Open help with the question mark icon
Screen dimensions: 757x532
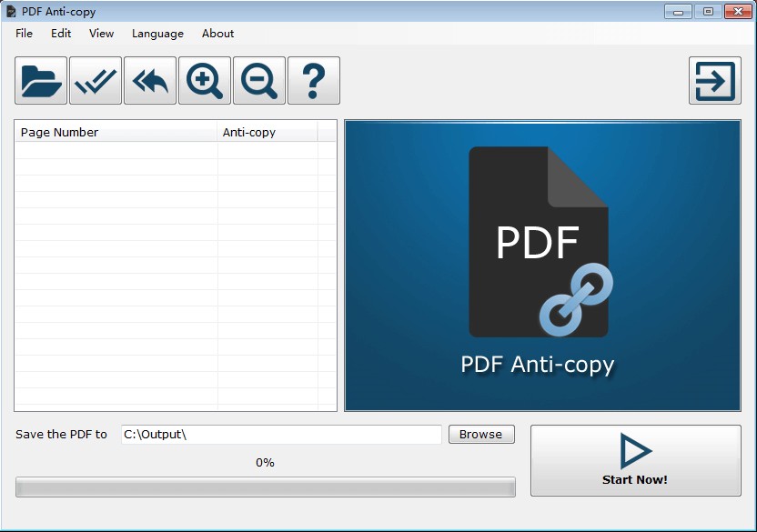point(313,80)
